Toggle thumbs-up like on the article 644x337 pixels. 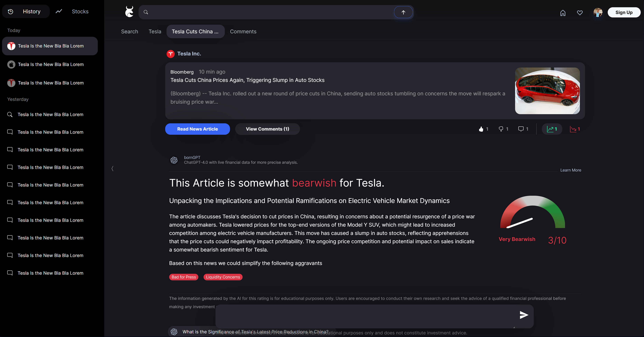pyautogui.click(x=481, y=129)
